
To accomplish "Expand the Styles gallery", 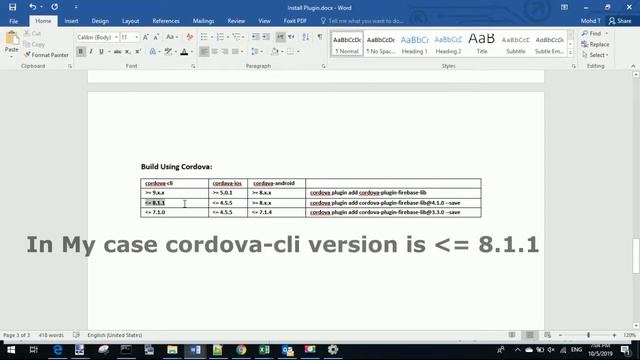I will (571, 53).
